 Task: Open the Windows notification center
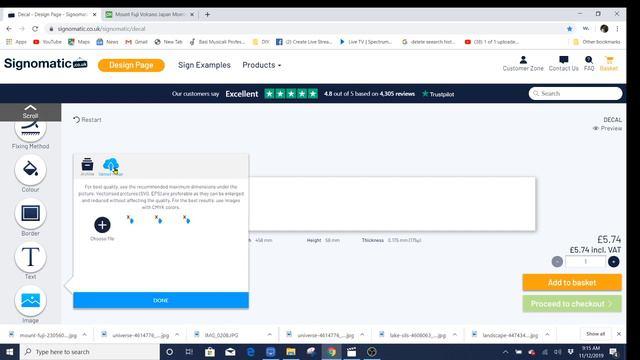(x=613, y=352)
